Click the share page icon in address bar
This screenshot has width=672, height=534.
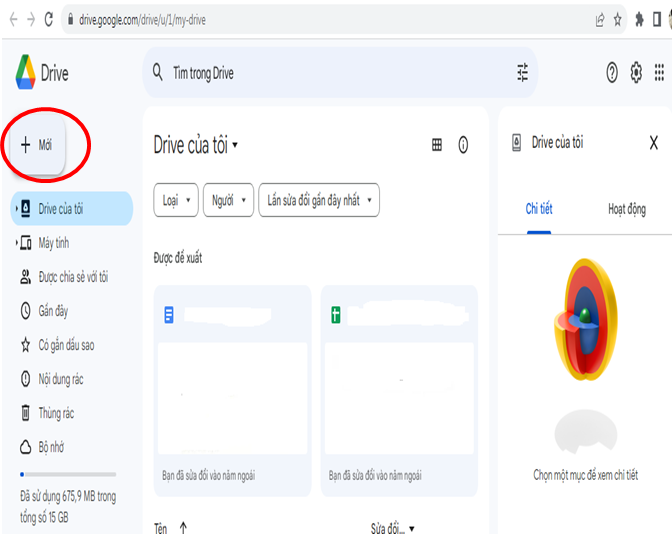tap(600, 20)
